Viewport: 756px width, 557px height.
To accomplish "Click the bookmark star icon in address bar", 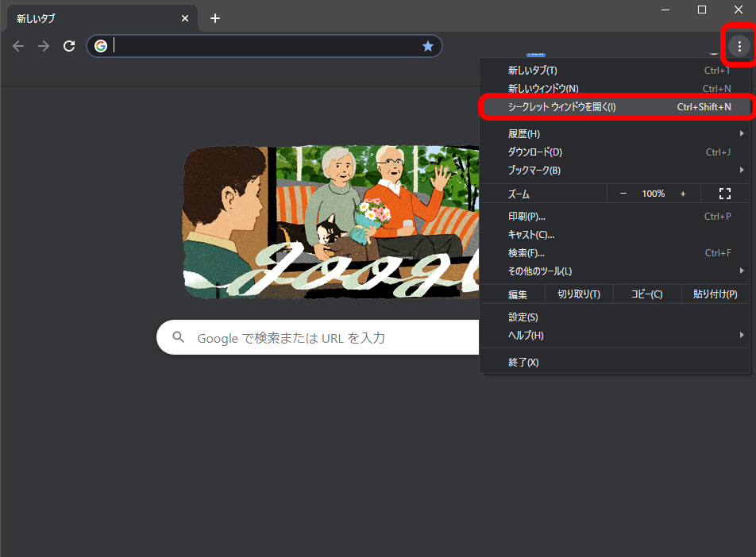I will pyautogui.click(x=428, y=46).
